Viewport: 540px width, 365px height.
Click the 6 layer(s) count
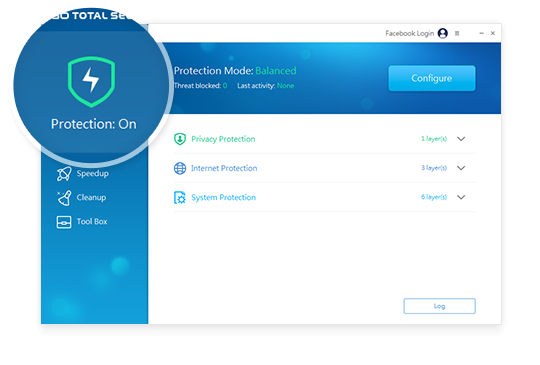click(x=434, y=197)
